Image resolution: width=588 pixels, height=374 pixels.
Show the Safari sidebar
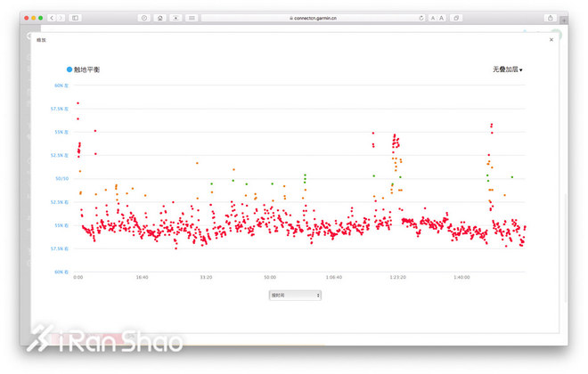pyautogui.click(x=75, y=18)
